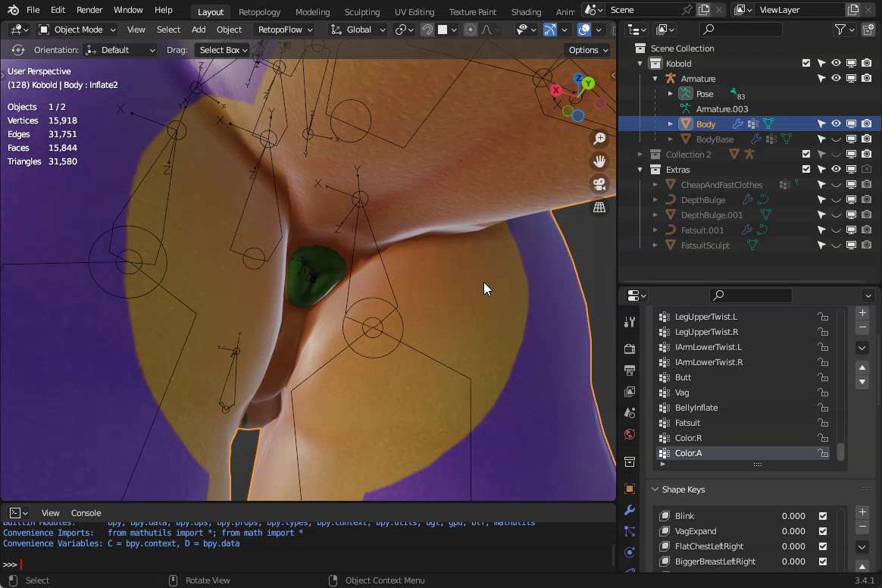Toggle the snapping magnet icon
882x588 pixels.
427,30
